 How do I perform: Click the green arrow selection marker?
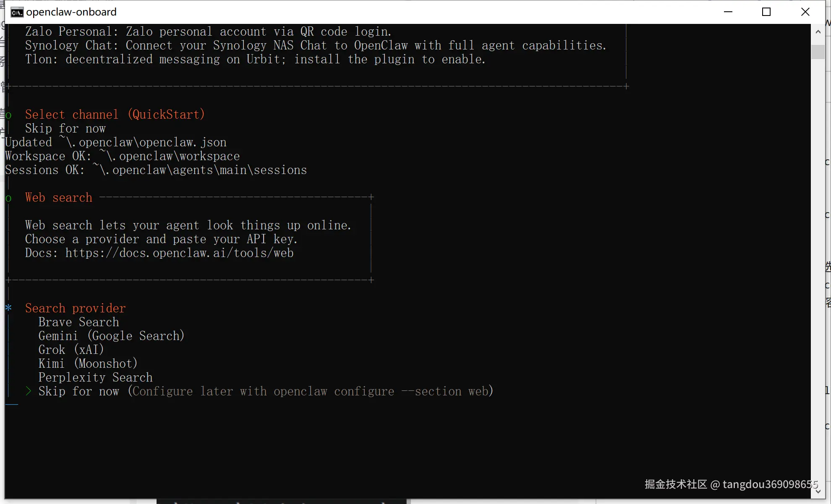[x=28, y=391]
